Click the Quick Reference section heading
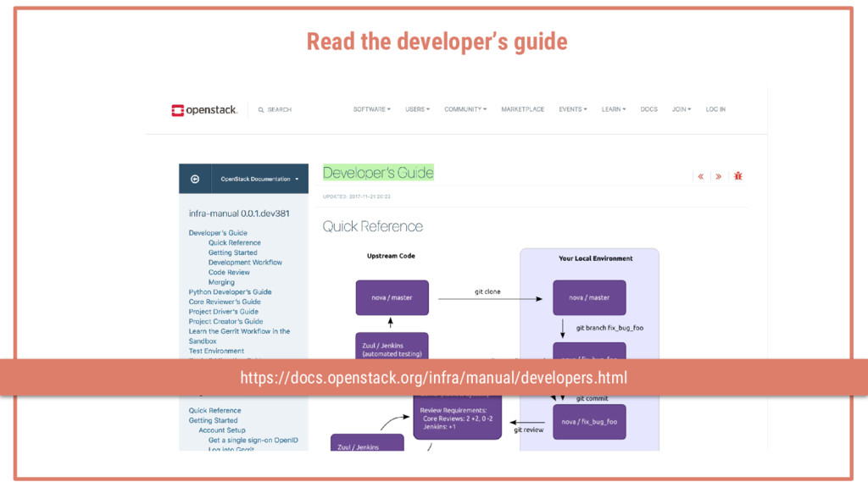Image resolution: width=868 pixels, height=488 pixels. (x=373, y=226)
